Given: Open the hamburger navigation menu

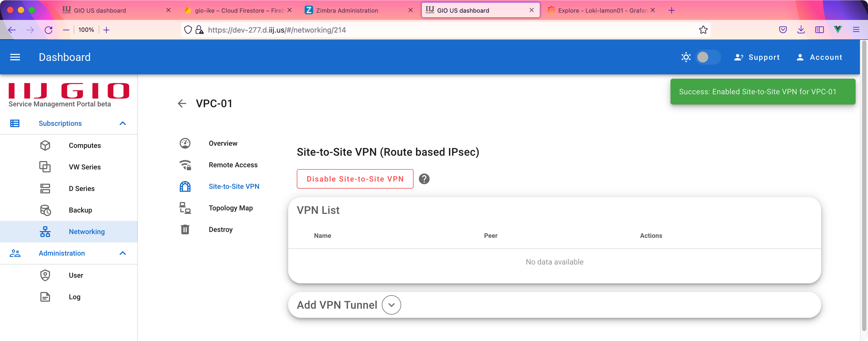Looking at the screenshot, I should point(15,57).
